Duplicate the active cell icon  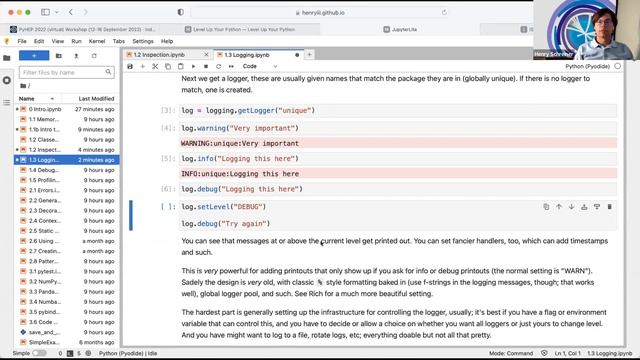[x=546, y=207]
